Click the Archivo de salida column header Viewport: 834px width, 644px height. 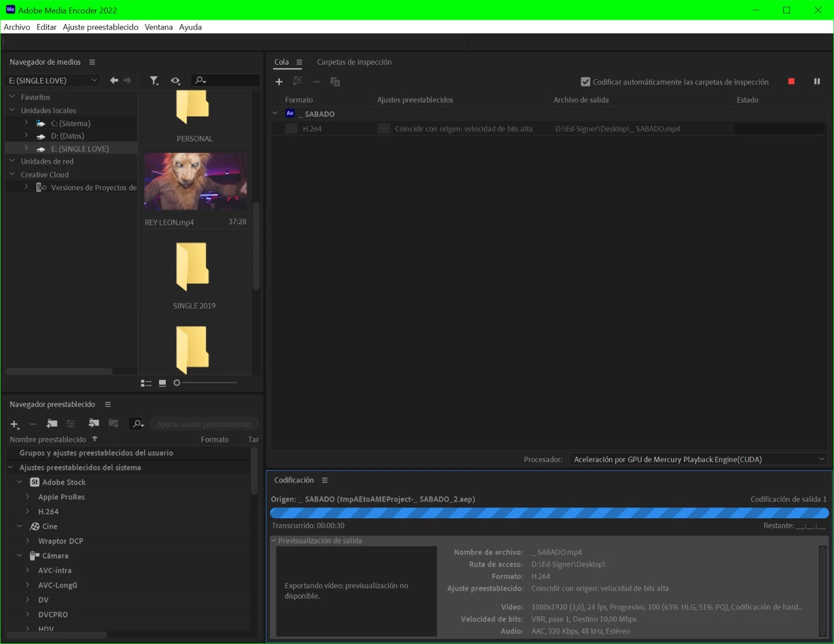coord(581,100)
